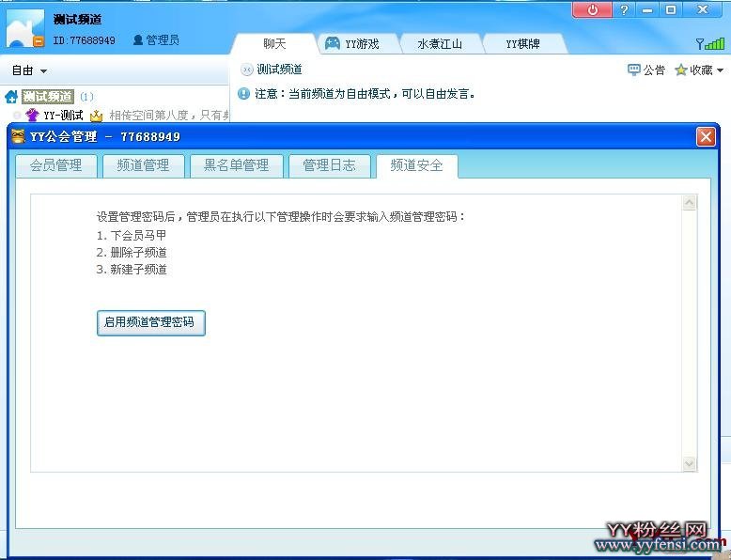The height and width of the screenshot is (560, 731).
Task: Select the YY-测试 user row
Action: (x=117, y=116)
